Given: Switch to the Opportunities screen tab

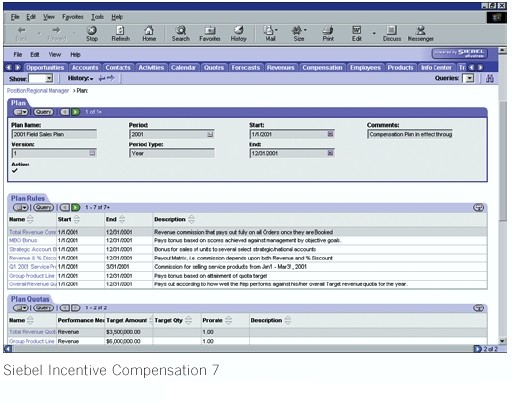Looking at the screenshot, I should [45, 68].
